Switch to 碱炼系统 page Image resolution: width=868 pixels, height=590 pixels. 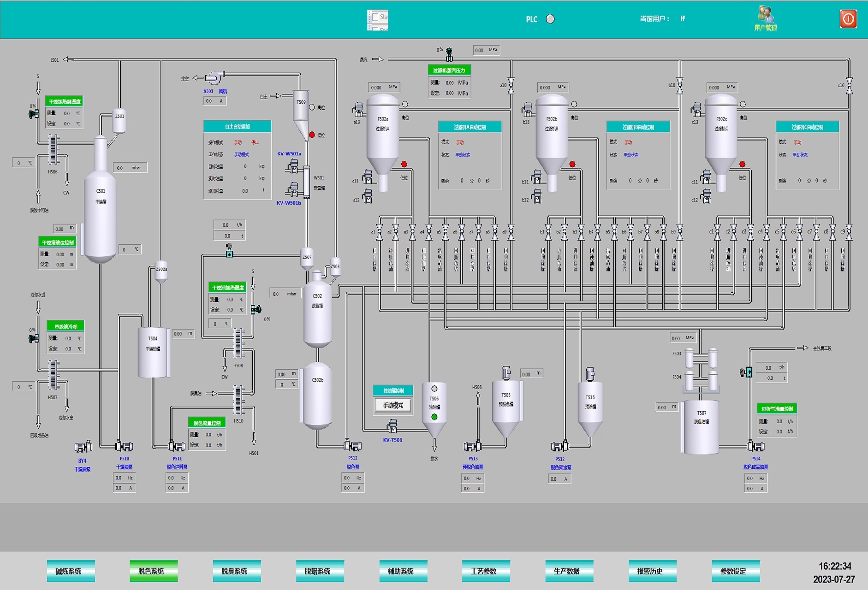71,571
